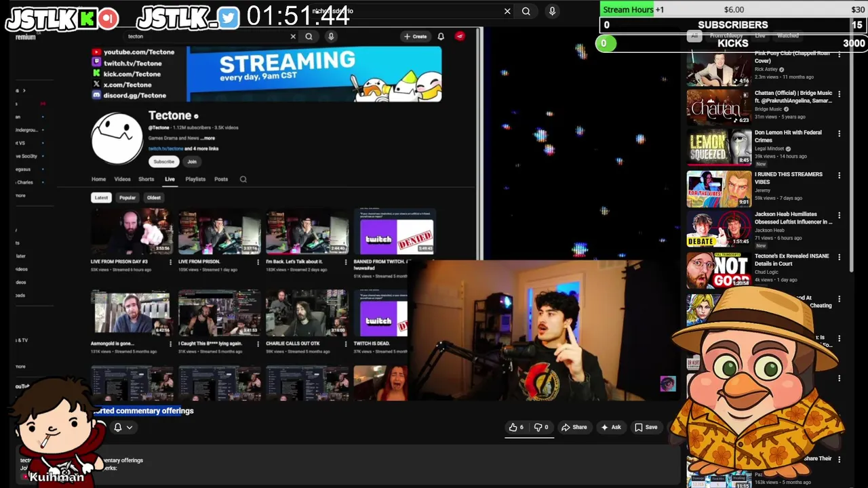Save video with the Save button
Screen dimensions: 868x488
pos(646,427)
